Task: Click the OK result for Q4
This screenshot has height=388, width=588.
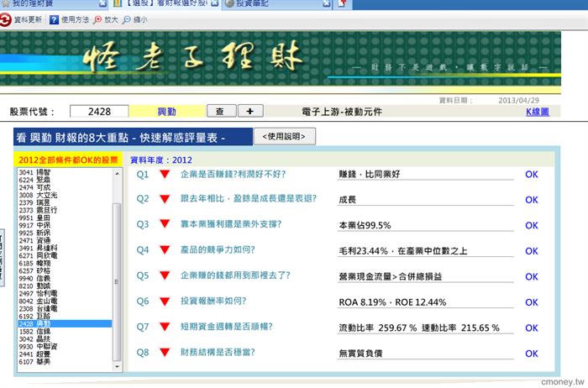Action: click(532, 251)
